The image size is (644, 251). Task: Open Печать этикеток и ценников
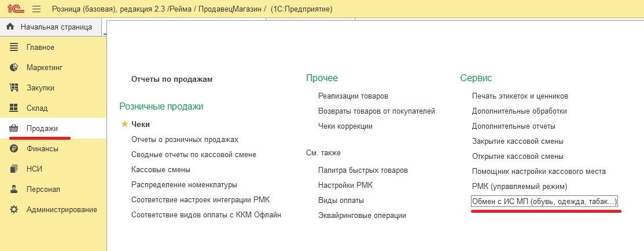pyautogui.click(x=520, y=96)
